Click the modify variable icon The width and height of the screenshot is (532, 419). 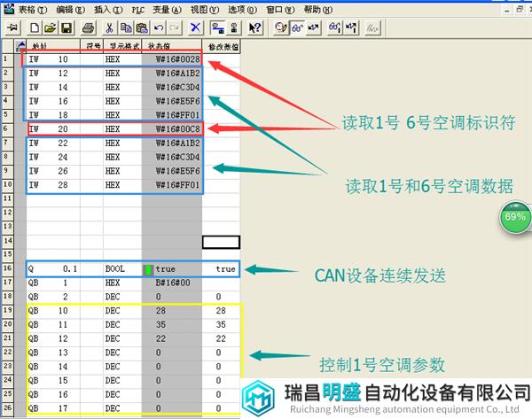click(x=314, y=27)
